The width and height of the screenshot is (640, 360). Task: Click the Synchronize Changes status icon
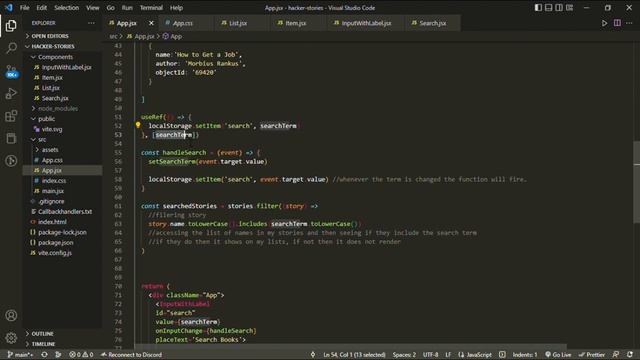(x=44, y=355)
